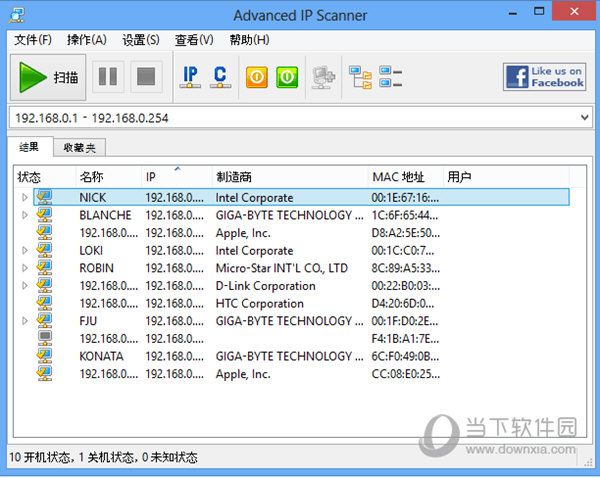Select the LOKI device name
This screenshot has width=600, height=478.
[x=91, y=250]
